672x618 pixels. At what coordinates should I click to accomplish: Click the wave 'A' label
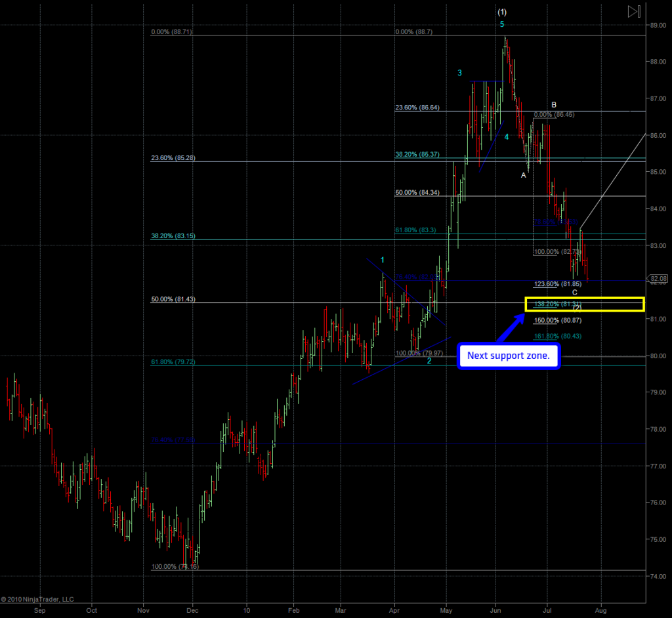[523, 175]
